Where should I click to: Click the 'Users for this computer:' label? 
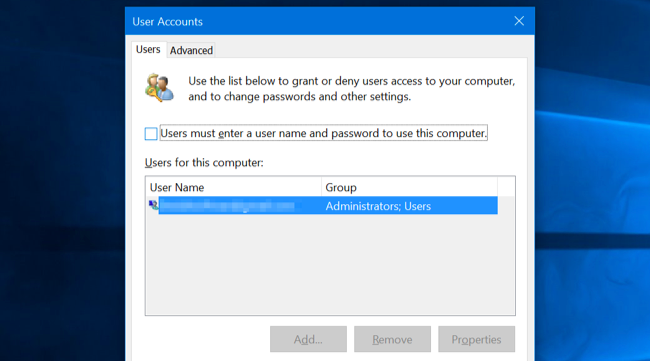point(204,162)
